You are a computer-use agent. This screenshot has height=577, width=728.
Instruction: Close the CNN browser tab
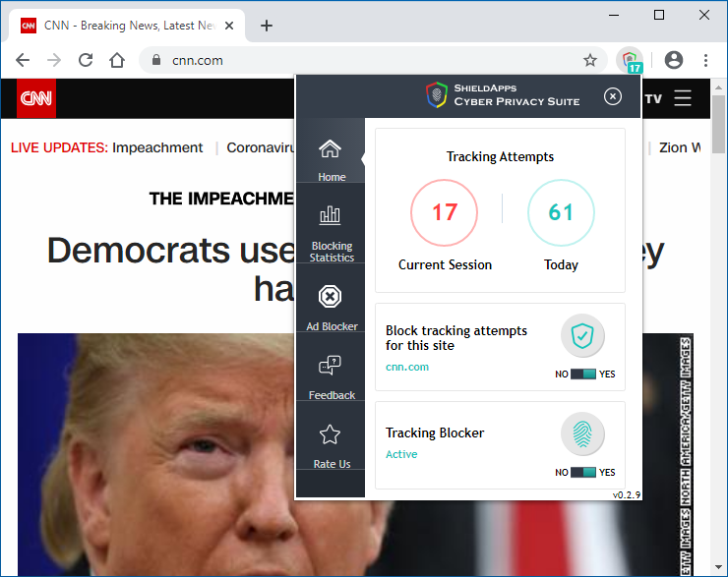(229, 26)
